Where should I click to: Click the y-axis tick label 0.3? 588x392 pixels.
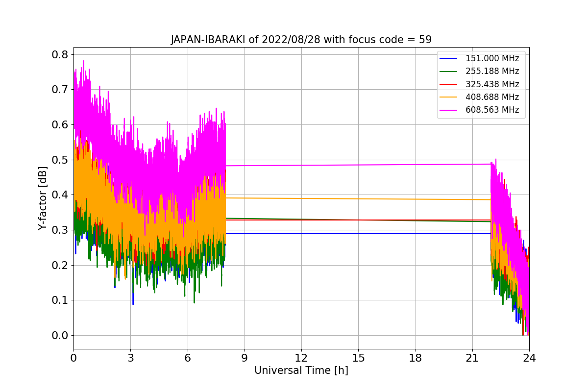click(x=60, y=230)
